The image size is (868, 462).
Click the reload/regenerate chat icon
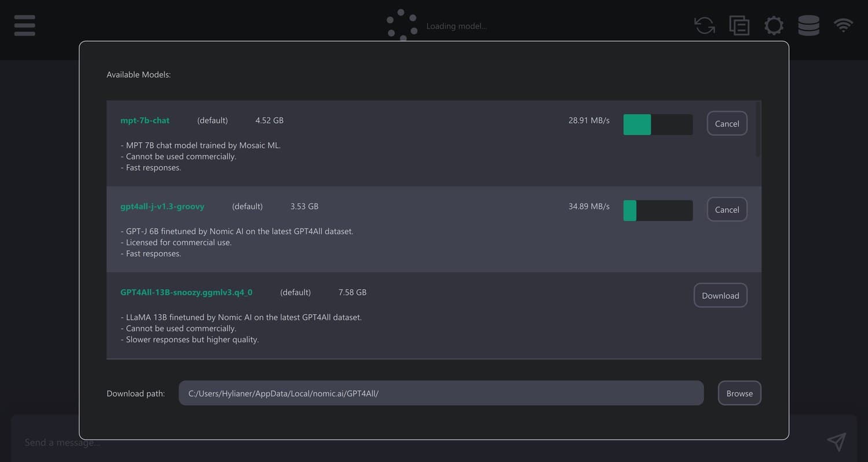click(704, 25)
